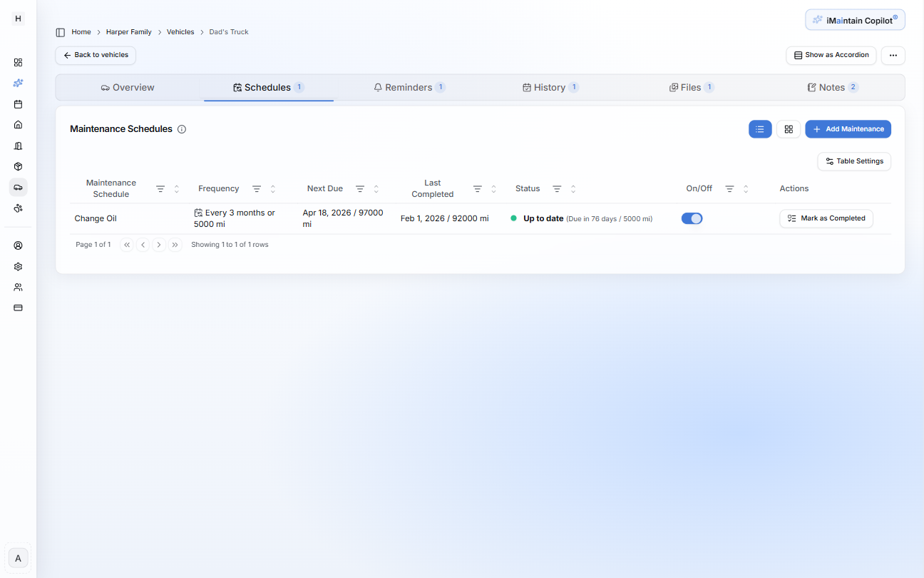Open the three-dots more options menu

click(893, 55)
